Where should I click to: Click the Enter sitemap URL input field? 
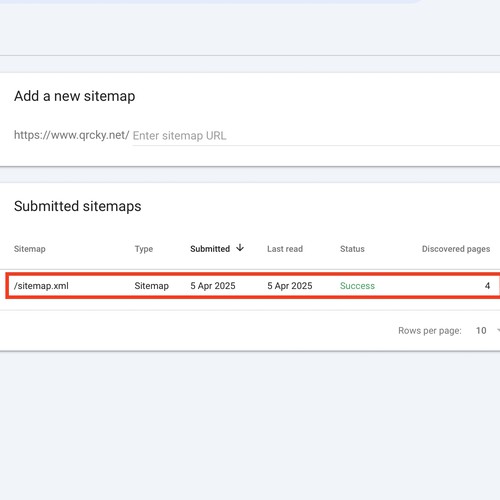[x=316, y=136]
